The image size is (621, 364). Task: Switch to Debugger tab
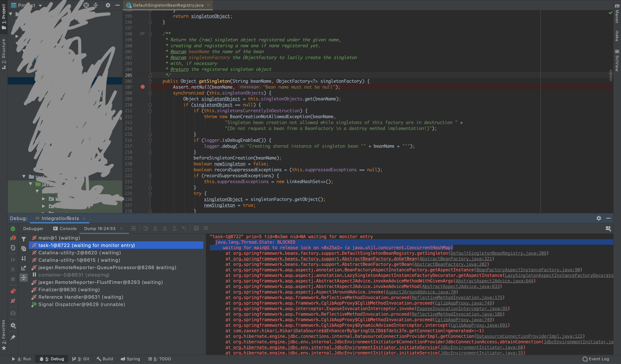coord(33,229)
